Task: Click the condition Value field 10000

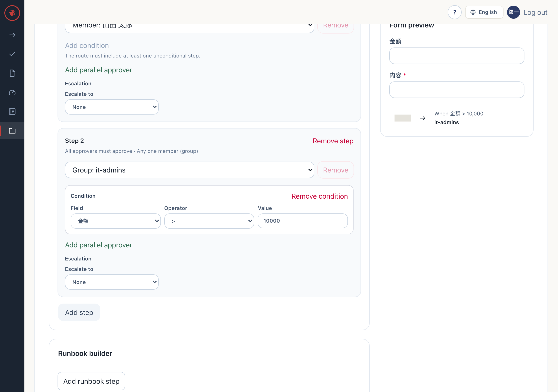Action: pyautogui.click(x=303, y=221)
